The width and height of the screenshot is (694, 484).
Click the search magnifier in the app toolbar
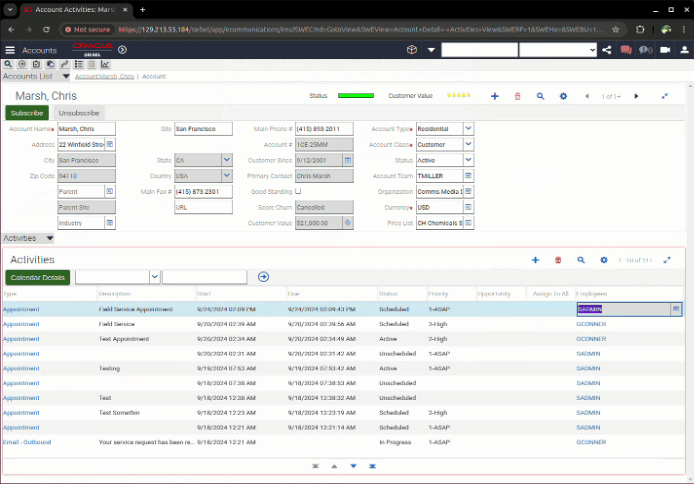pos(8,64)
